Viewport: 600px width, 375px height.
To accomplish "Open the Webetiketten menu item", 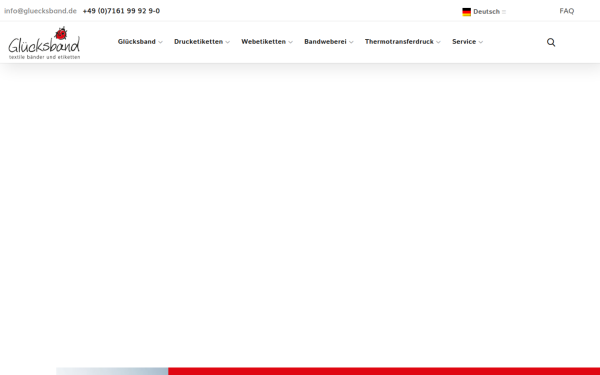I will [x=263, y=42].
